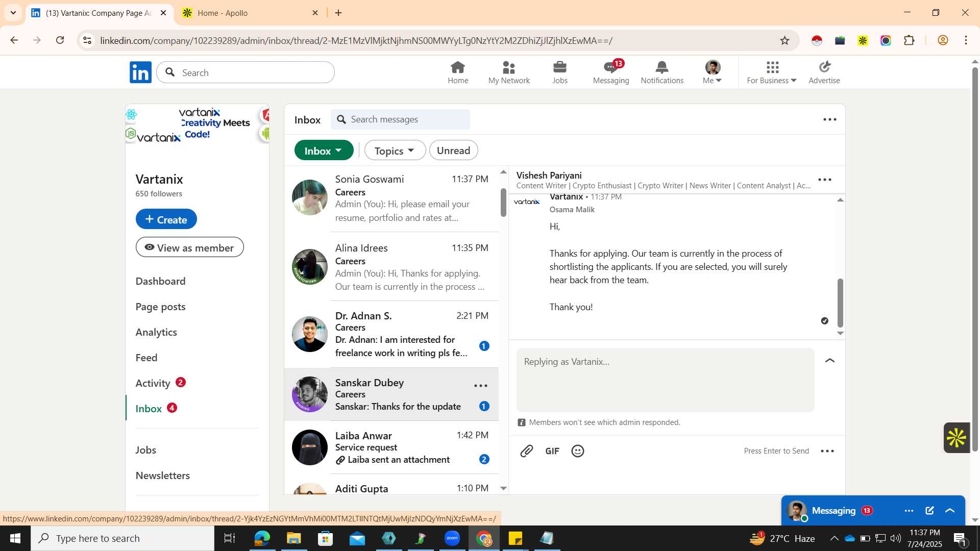Open conversation options for Vishesh Pariyani
Viewport: 980px width, 551px height.
825,180
